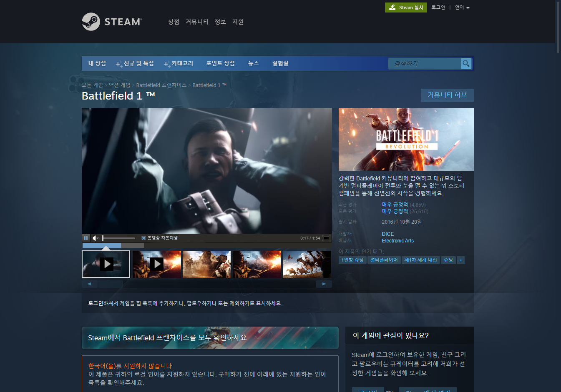
Task: Expand the 카테고리 categories menu
Action: (x=179, y=63)
